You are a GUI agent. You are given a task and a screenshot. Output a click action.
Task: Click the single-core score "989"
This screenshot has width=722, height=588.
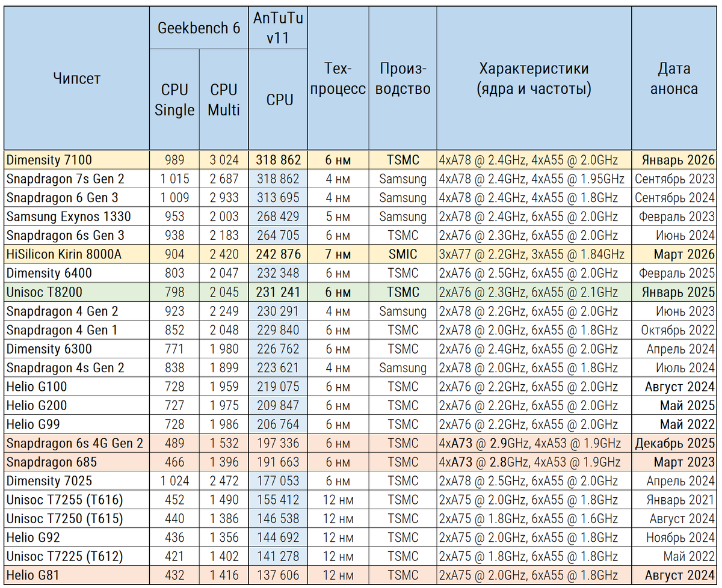[174, 160]
